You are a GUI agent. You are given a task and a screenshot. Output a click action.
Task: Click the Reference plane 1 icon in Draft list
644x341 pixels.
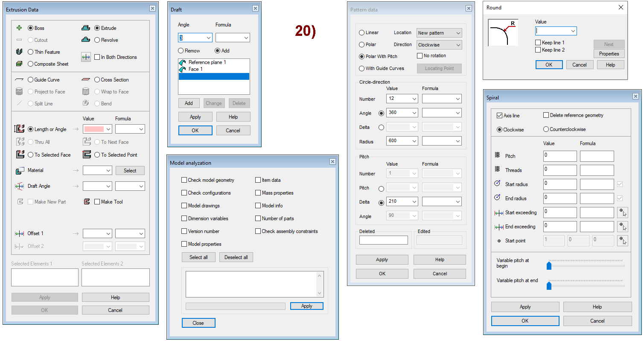(x=183, y=62)
